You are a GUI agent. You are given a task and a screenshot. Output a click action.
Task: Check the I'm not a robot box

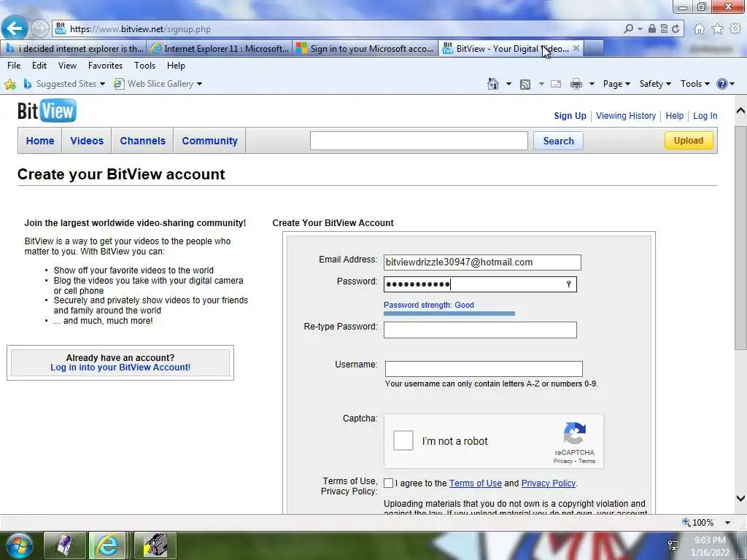click(x=403, y=440)
